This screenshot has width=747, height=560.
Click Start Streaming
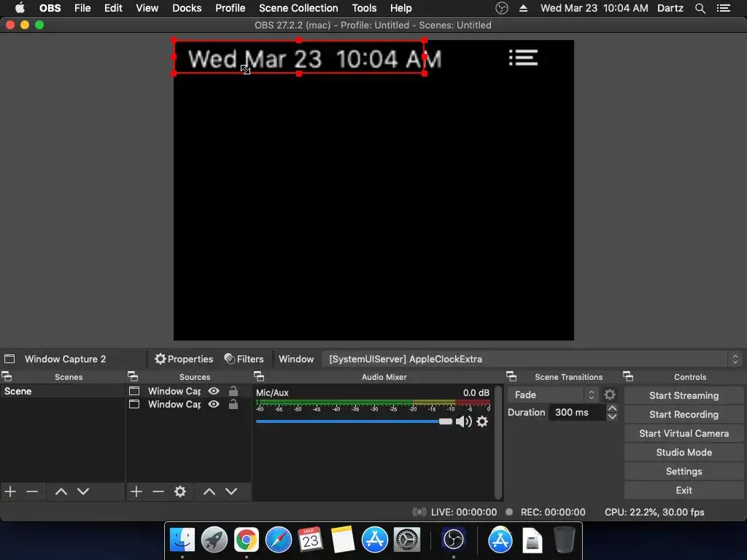click(684, 395)
